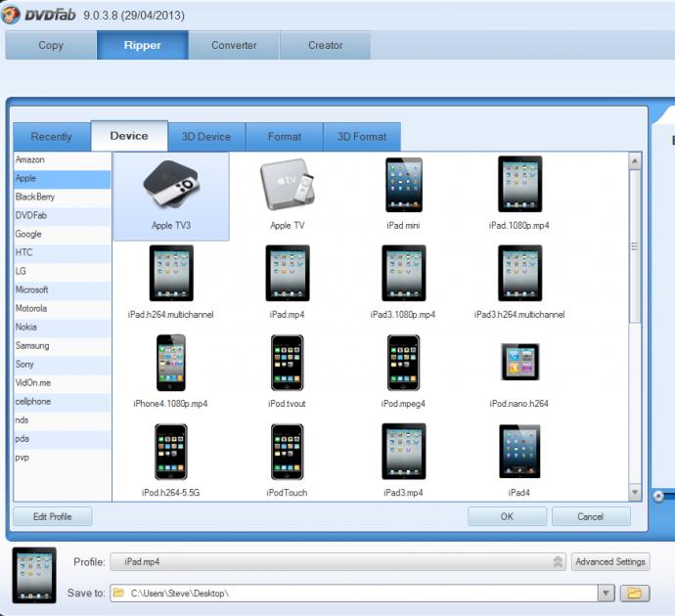Open the Creator tab

326,45
